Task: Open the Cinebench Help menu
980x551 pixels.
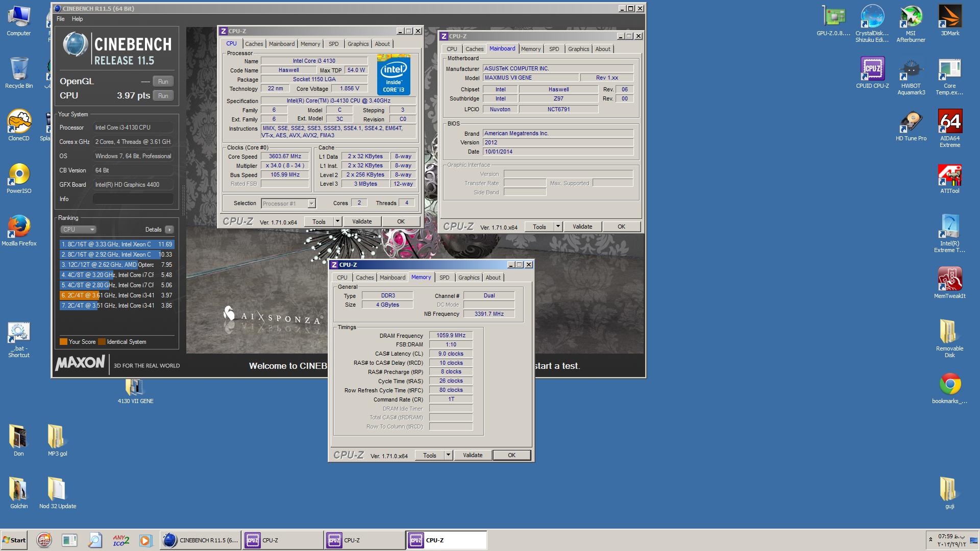Action: click(77, 19)
